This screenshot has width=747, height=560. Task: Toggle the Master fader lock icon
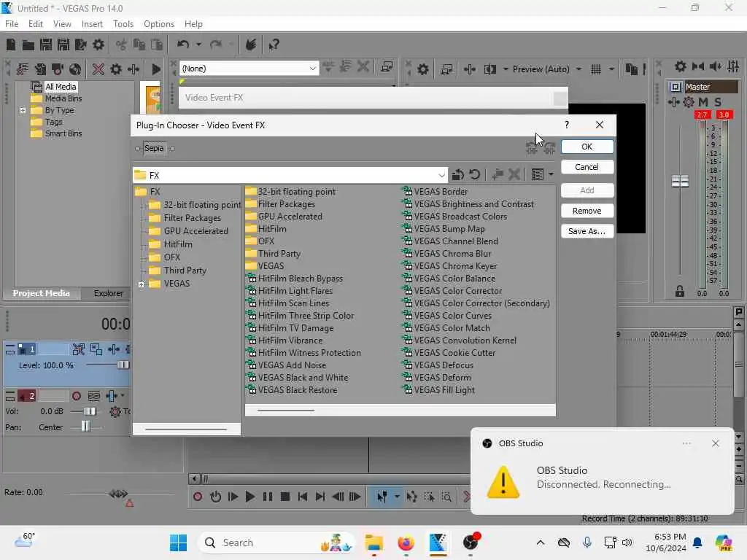coord(680,292)
